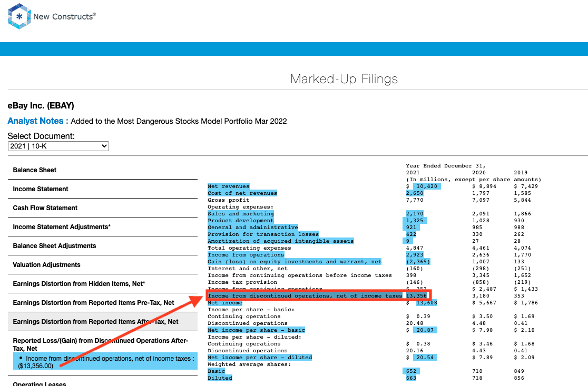Viewport: 588px width, 386px height.
Task: Click the highlighted 20.54 diluted EPS value
Action: pyautogui.click(x=425, y=358)
